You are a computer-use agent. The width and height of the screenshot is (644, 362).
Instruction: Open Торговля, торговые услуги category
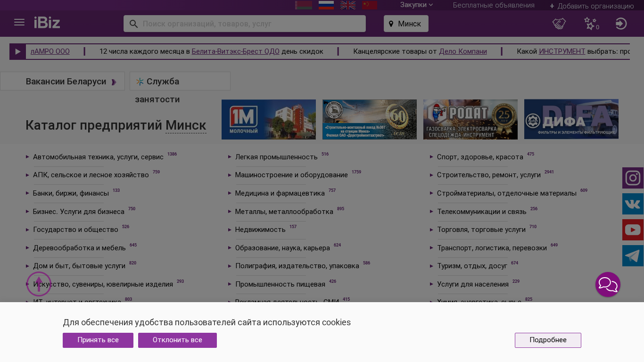point(481,230)
